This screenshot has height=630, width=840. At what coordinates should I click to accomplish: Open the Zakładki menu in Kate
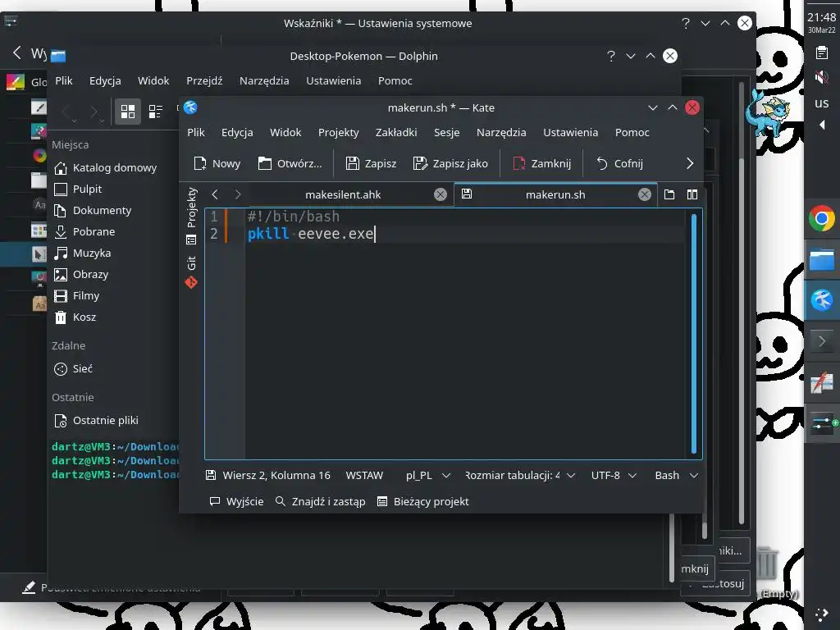coord(396,132)
